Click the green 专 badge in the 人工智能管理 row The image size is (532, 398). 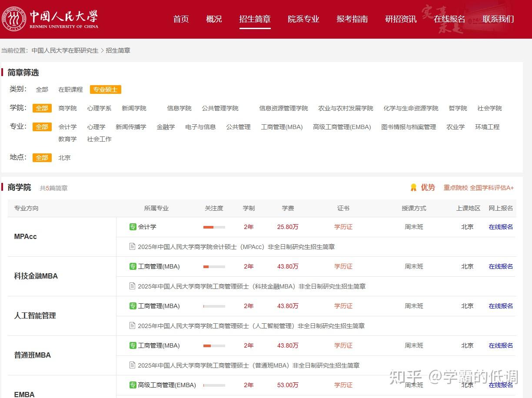(133, 306)
